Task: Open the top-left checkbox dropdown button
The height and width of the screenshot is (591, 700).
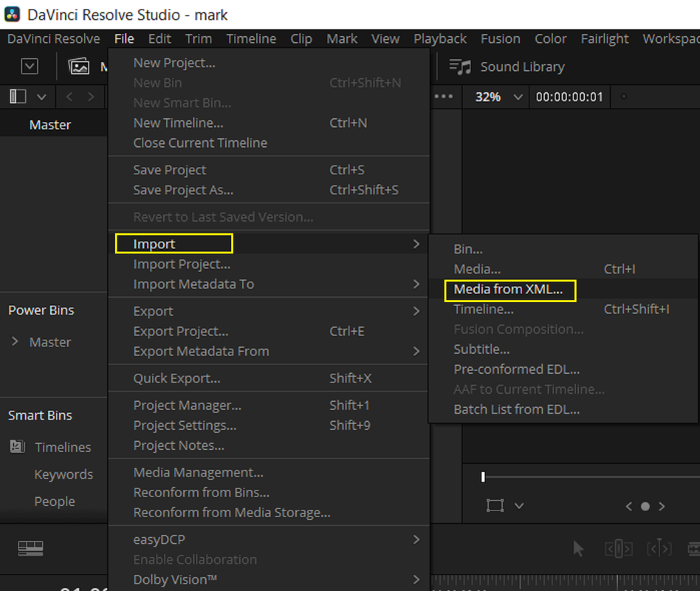Action: pyautogui.click(x=30, y=66)
